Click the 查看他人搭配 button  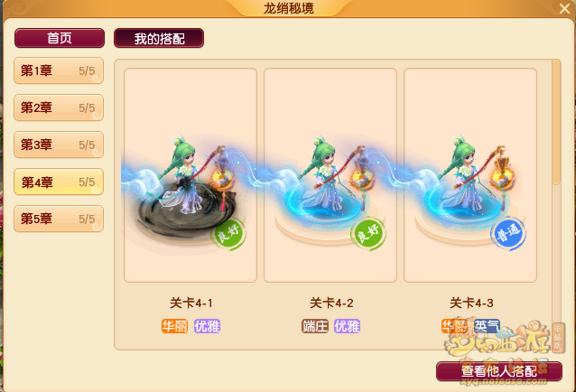pos(499,371)
